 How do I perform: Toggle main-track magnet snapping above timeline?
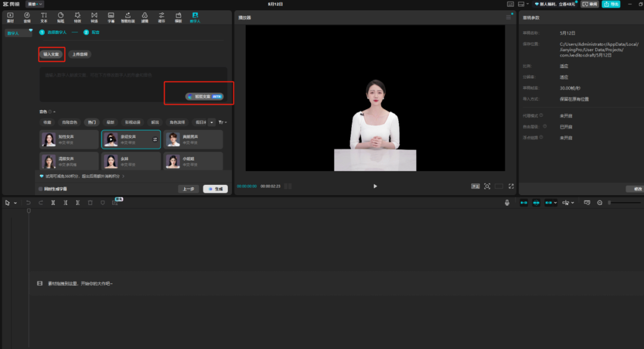tap(524, 203)
